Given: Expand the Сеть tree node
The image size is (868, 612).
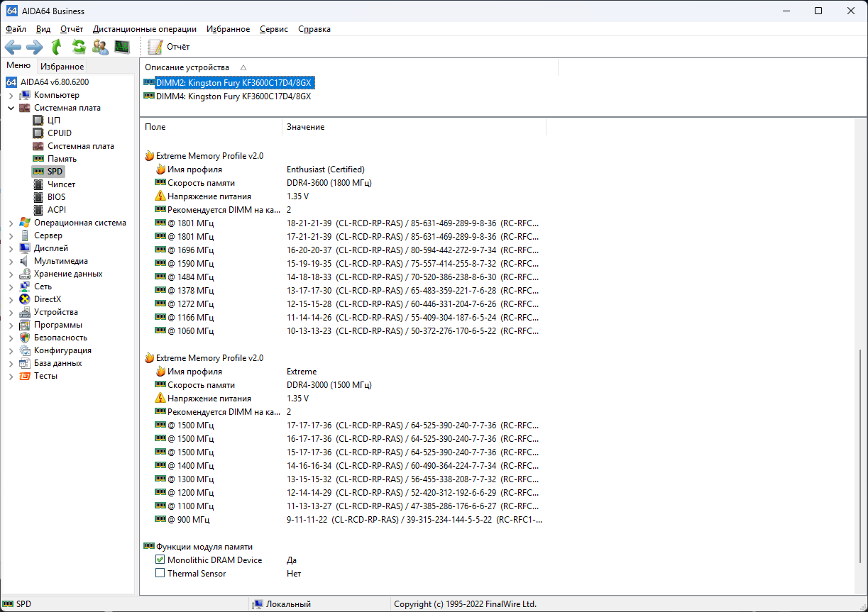Looking at the screenshot, I should click(11, 286).
